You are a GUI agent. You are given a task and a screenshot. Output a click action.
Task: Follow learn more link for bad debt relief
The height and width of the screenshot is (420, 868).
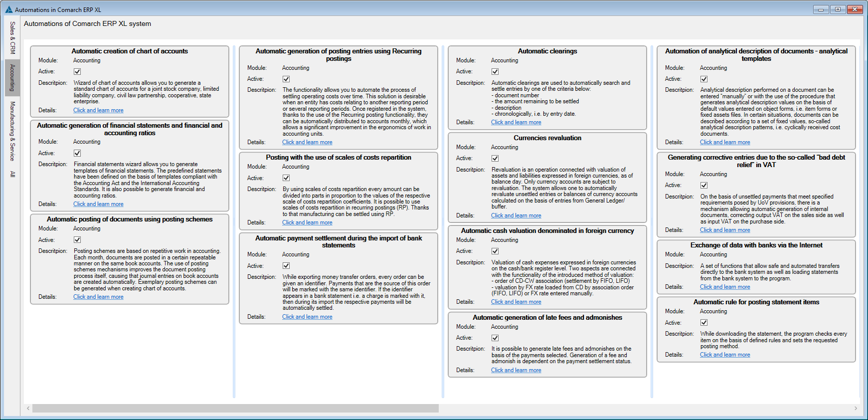(725, 230)
